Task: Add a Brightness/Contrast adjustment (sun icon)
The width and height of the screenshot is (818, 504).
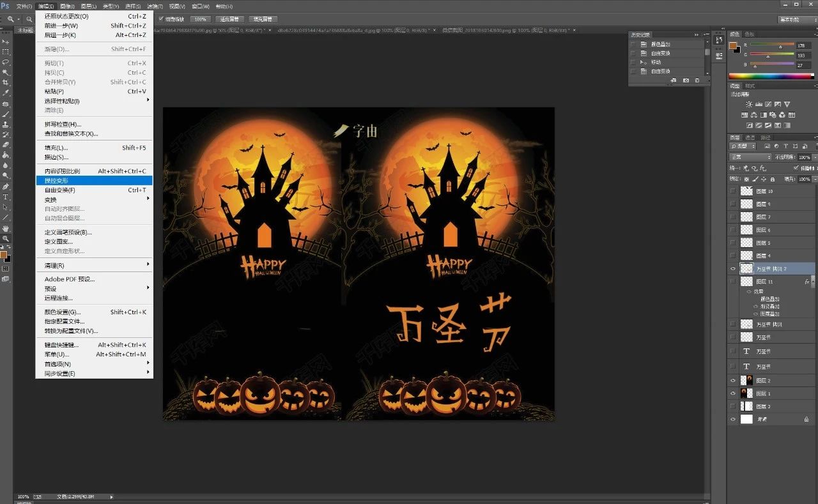Action: 749,104
